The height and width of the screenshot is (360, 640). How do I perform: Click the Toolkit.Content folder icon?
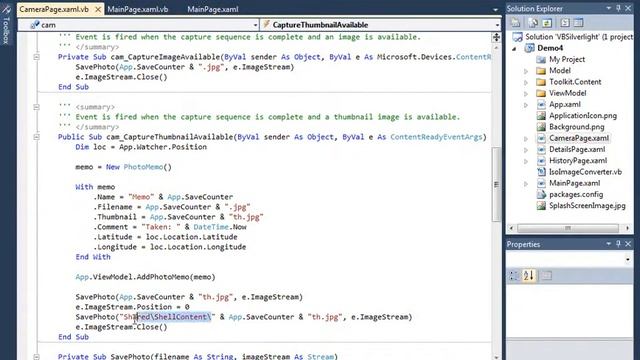coord(541,82)
